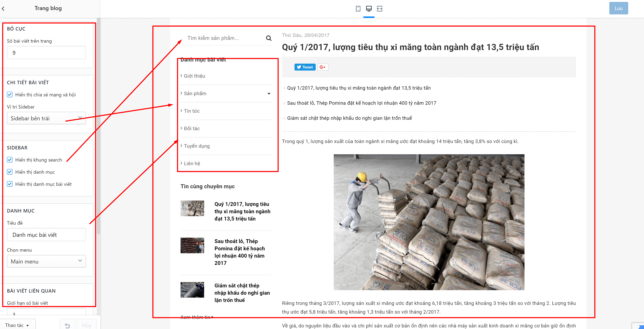Image resolution: width=644 pixels, height=329 pixels.
Task: Switch to mobile preview icon
Action: click(358, 9)
